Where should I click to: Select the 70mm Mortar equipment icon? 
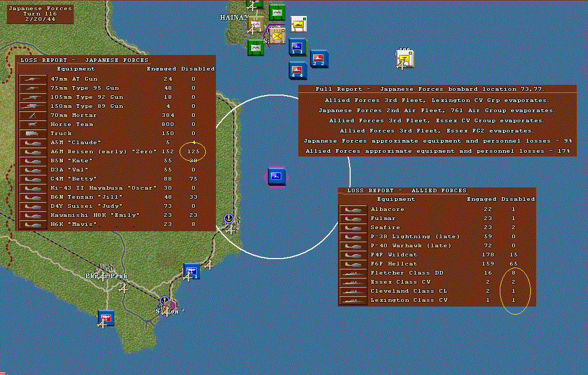pos(33,115)
